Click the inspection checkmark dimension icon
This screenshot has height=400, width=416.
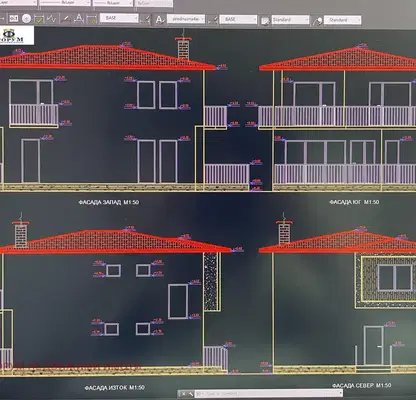[39, 19]
